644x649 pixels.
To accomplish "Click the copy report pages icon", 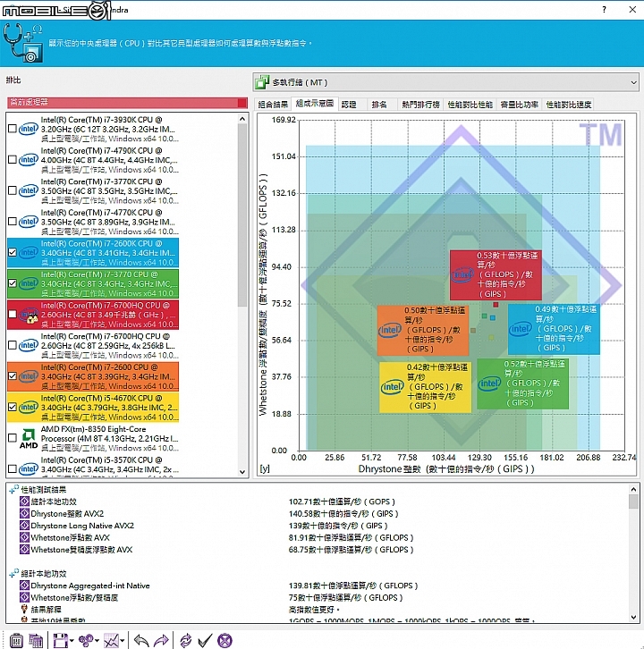I will click(x=36, y=640).
